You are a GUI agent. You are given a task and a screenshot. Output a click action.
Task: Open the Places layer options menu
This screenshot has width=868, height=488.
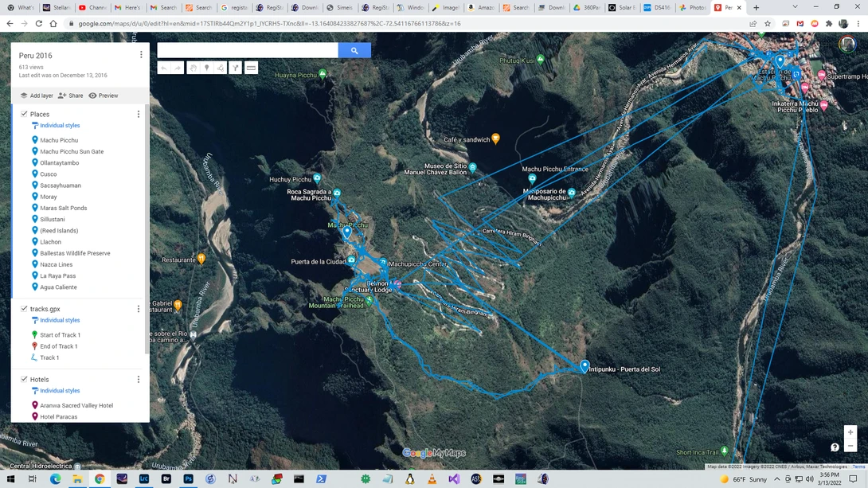139,114
